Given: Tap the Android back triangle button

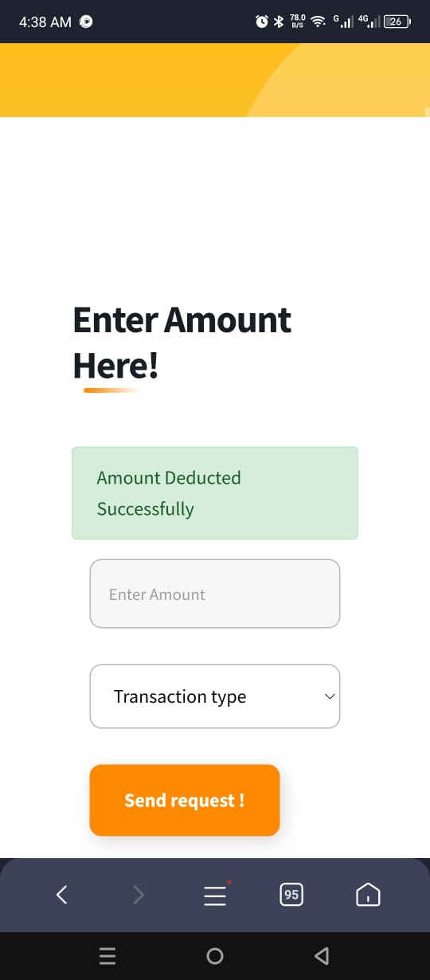Looking at the screenshot, I should point(322,955).
